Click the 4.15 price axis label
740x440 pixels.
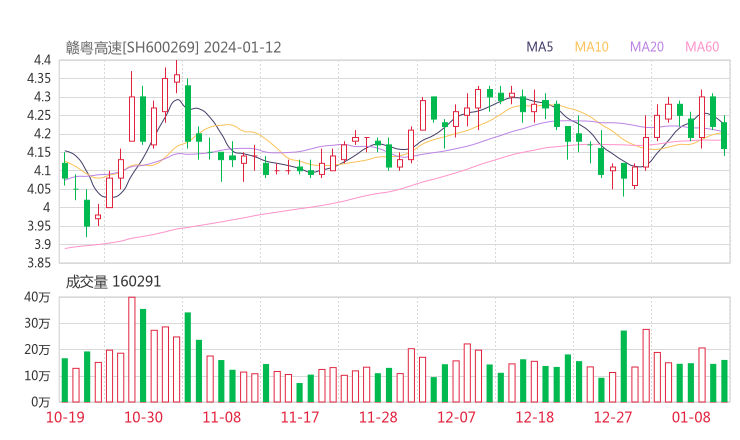[39, 152]
